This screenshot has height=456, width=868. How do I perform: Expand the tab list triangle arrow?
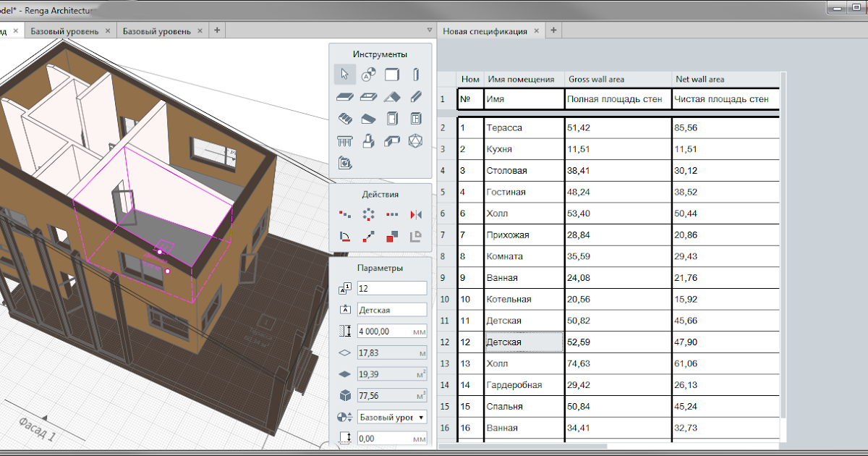tap(430, 30)
